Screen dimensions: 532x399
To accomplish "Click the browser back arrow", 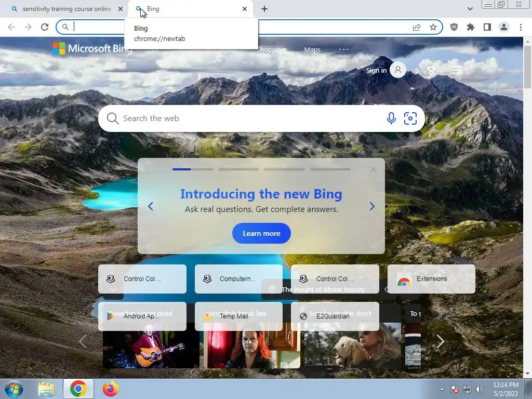I will pyautogui.click(x=11, y=27).
